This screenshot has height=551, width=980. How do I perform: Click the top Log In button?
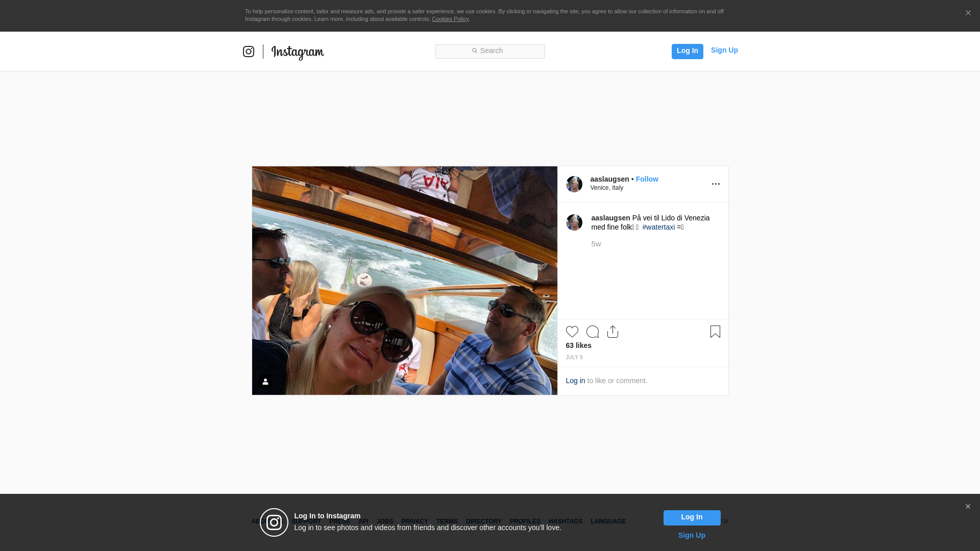[687, 51]
